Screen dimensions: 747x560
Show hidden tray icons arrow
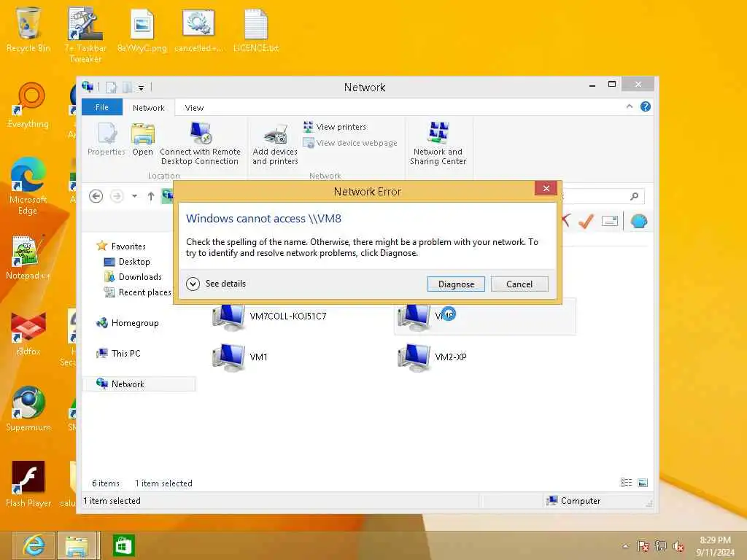click(x=625, y=546)
